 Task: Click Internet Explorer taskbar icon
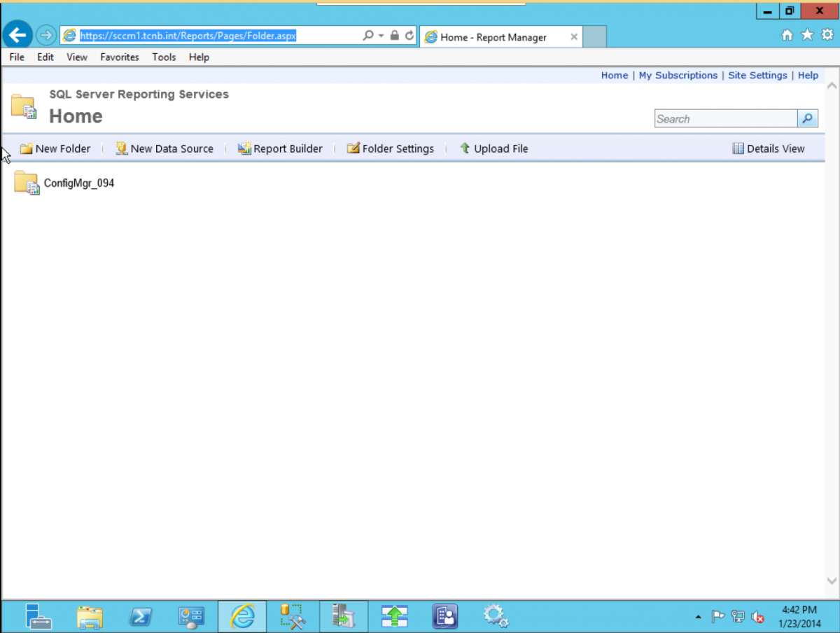coord(242,617)
